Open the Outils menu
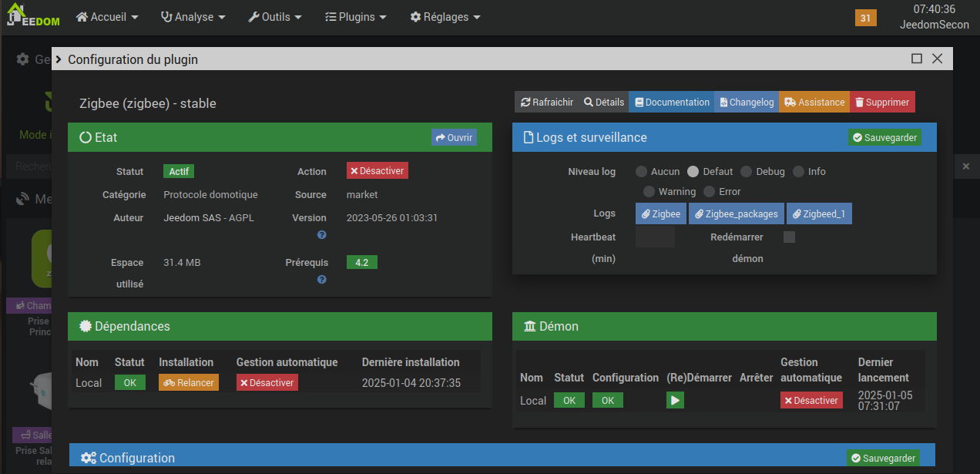Image resolution: width=980 pixels, height=474 pixels. click(275, 17)
